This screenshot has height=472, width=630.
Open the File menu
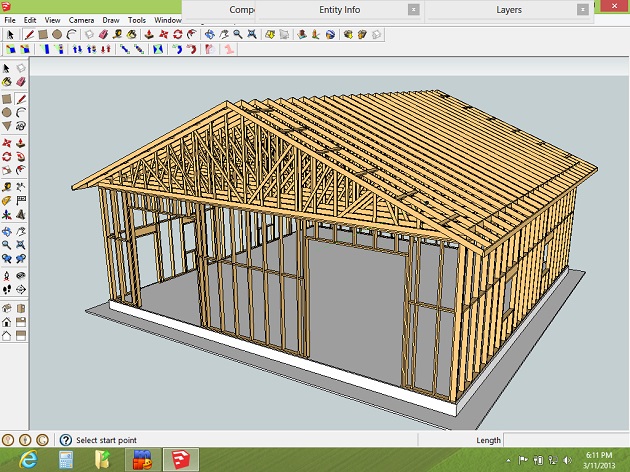click(9, 20)
